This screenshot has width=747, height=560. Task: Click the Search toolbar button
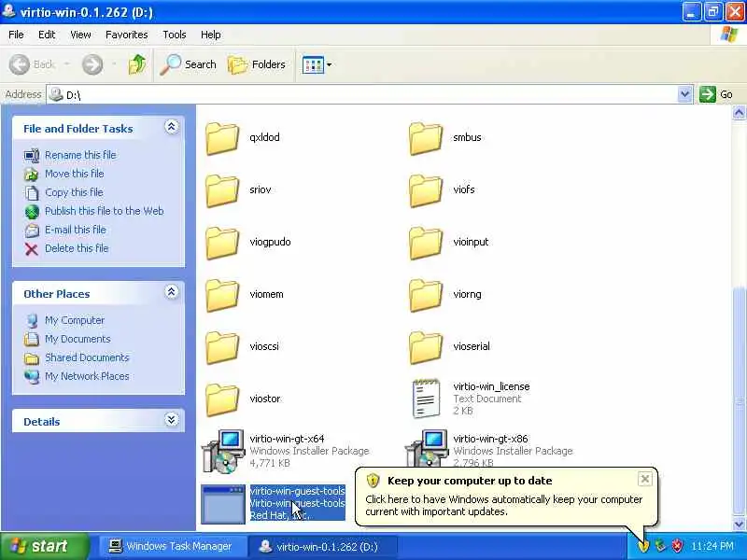(189, 64)
